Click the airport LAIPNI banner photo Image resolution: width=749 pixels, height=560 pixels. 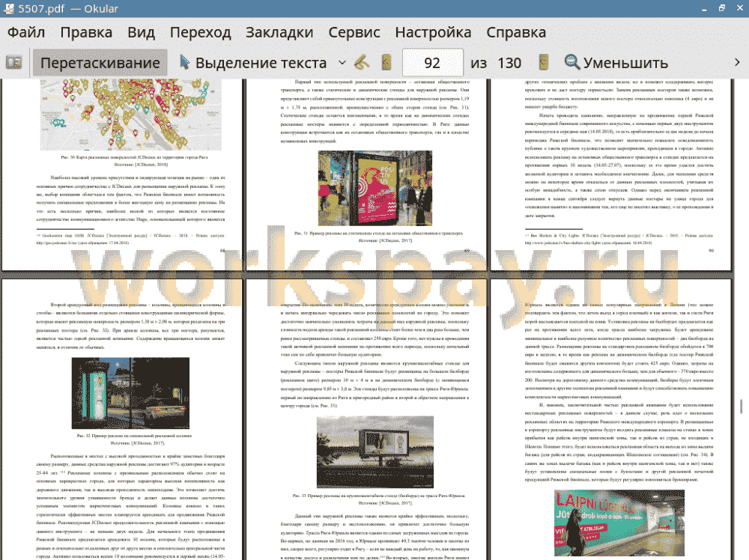619,523
